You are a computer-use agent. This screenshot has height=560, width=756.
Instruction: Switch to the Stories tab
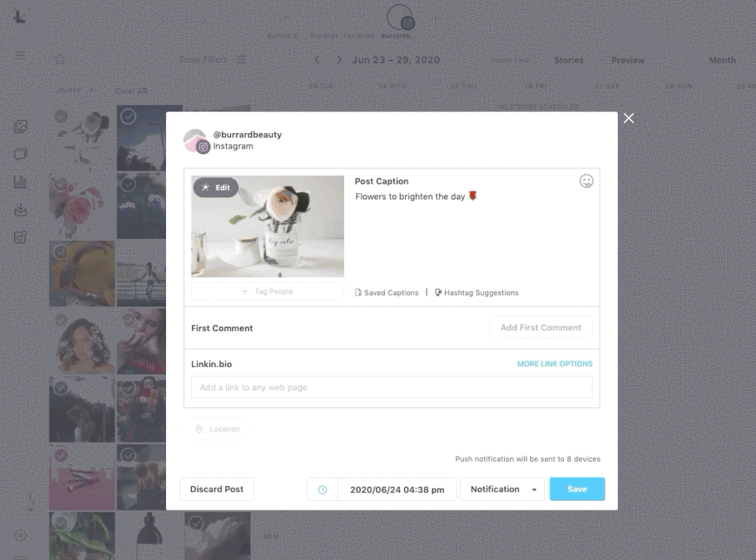tap(568, 61)
